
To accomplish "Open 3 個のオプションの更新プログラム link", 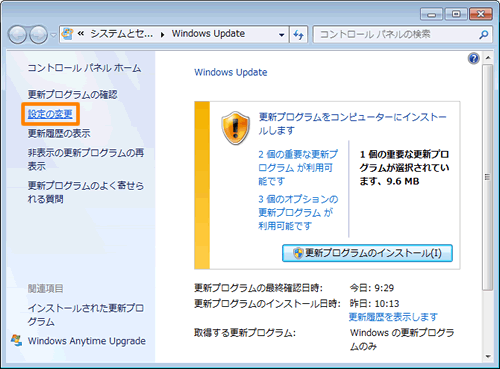I will coord(298,212).
